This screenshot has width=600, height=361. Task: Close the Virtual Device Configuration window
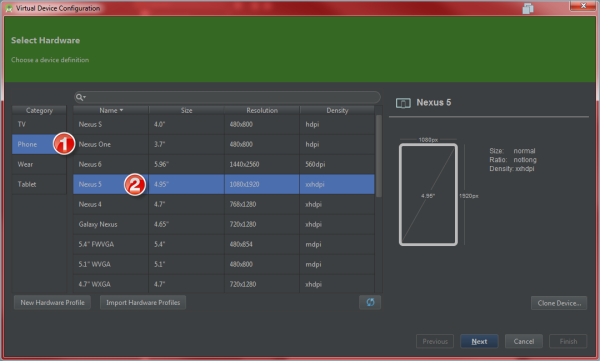[x=583, y=6]
